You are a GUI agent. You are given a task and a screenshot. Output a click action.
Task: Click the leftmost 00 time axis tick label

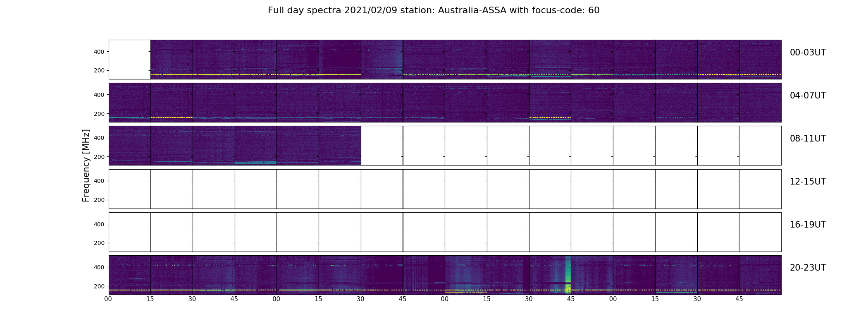[108, 299]
